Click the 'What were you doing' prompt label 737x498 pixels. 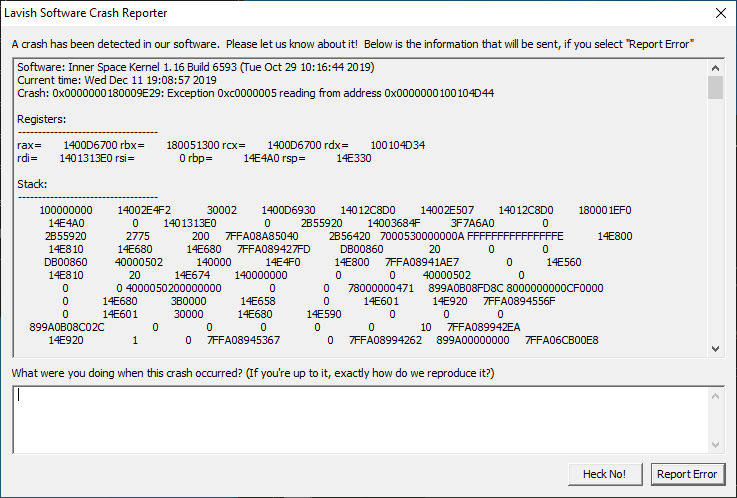[x=253, y=373]
